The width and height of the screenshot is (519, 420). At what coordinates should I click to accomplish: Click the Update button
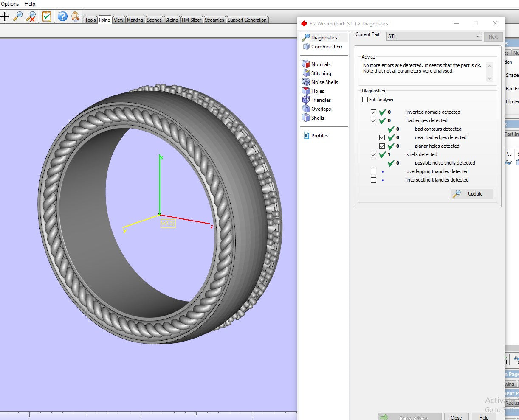[x=472, y=194]
